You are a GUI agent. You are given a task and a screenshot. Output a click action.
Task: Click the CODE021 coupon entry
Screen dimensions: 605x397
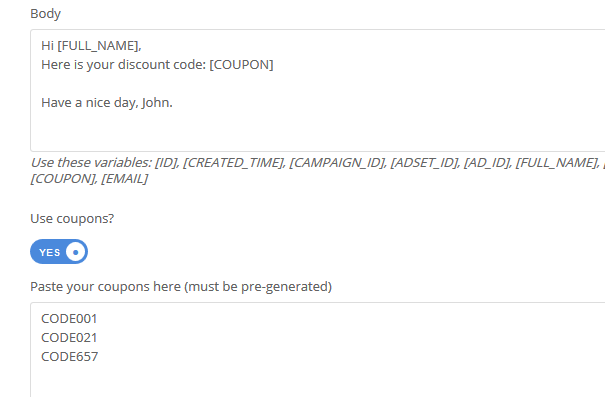pyautogui.click(x=69, y=338)
